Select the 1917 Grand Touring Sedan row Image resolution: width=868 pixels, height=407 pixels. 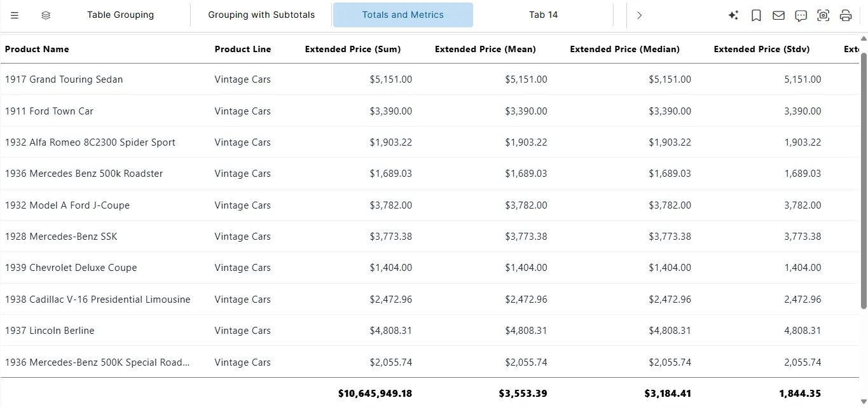tap(64, 79)
